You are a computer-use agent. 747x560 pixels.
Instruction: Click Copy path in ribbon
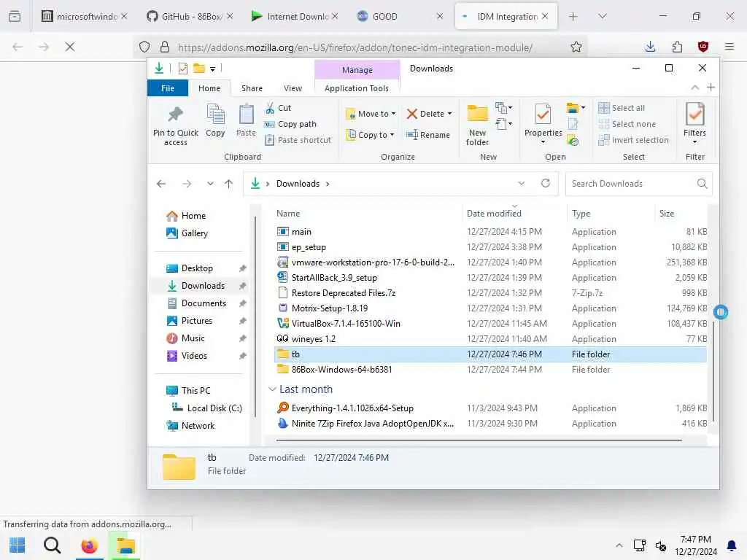point(290,124)
